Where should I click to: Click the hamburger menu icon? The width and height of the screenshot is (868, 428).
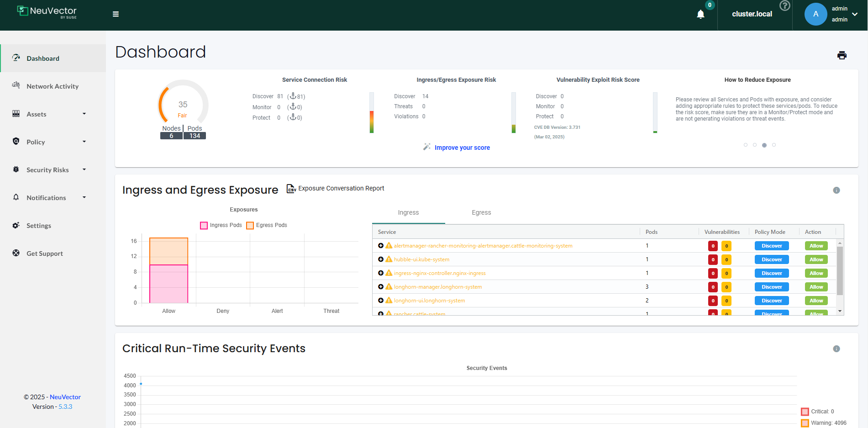pos(116,14)
